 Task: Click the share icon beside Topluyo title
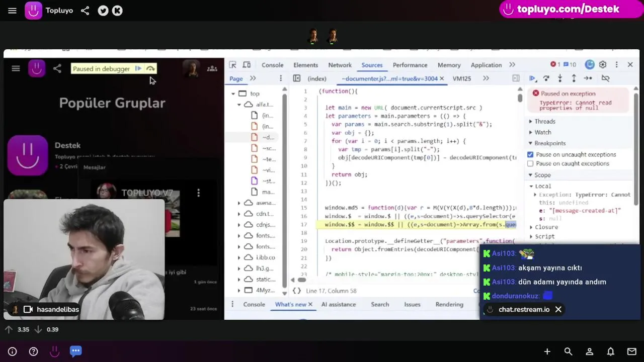(x=85, y=11)
